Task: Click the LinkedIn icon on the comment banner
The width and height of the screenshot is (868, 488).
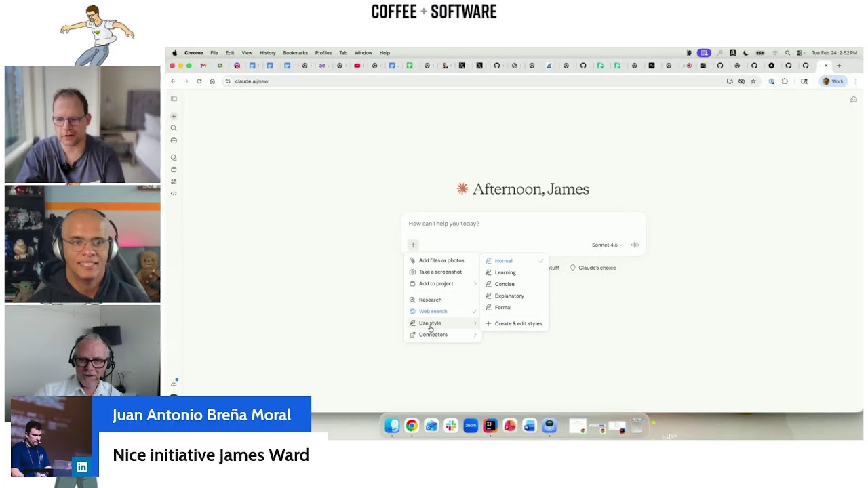Action: point(82,466)
